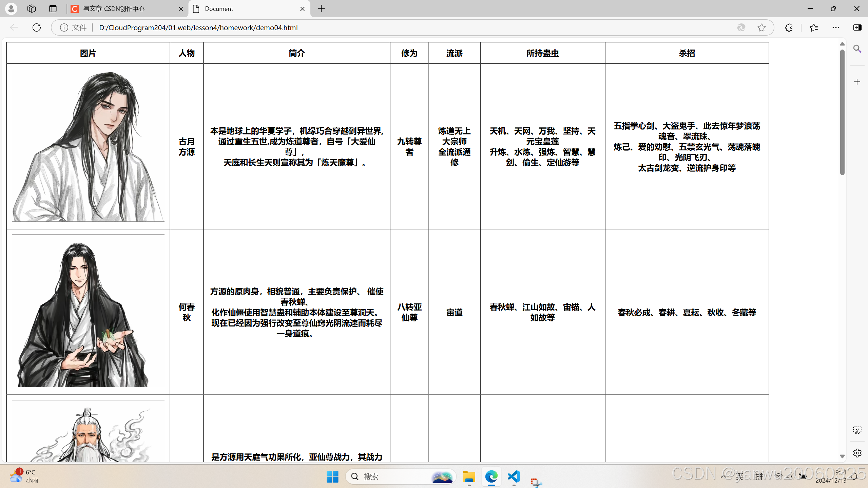
Task: Click the sidebar screenshot icon
Action: pyautogui.click(x=857, y=430)
